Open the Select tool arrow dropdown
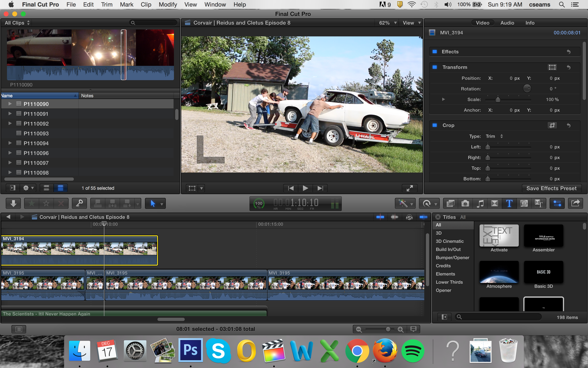The image size is (588, 368). (x=161, y=204)
